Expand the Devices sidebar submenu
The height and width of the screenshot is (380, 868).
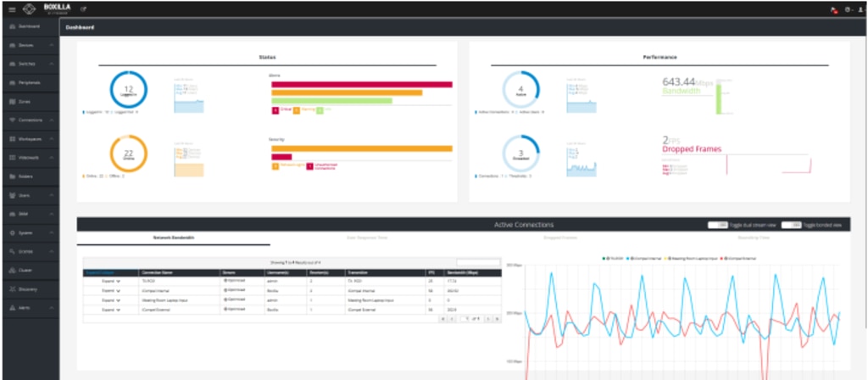[x=52, y=45]
